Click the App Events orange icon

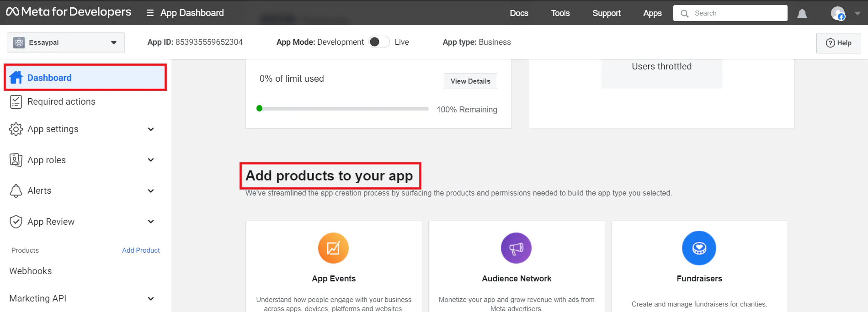coord(333,248)
